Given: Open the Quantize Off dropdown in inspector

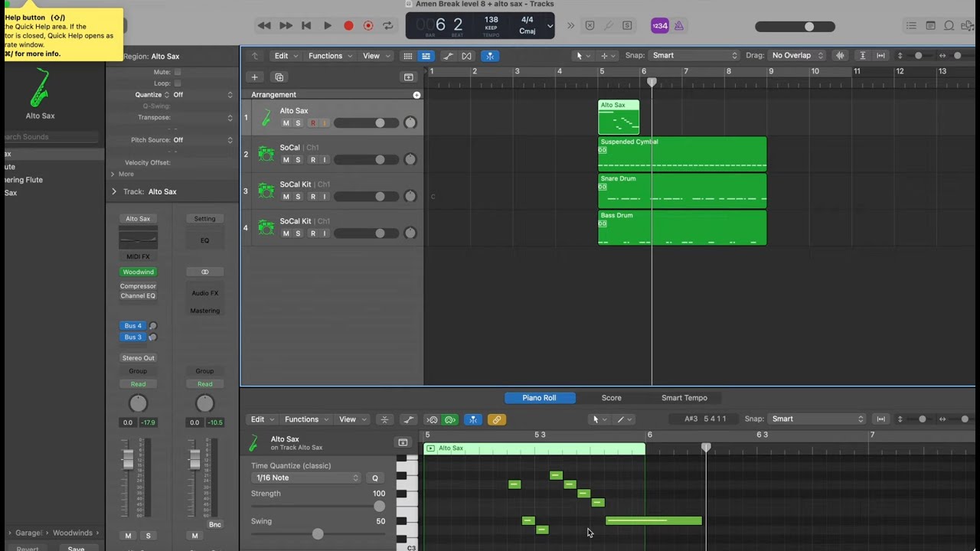Looking at the screenshot, I should [x=203, y=95].
